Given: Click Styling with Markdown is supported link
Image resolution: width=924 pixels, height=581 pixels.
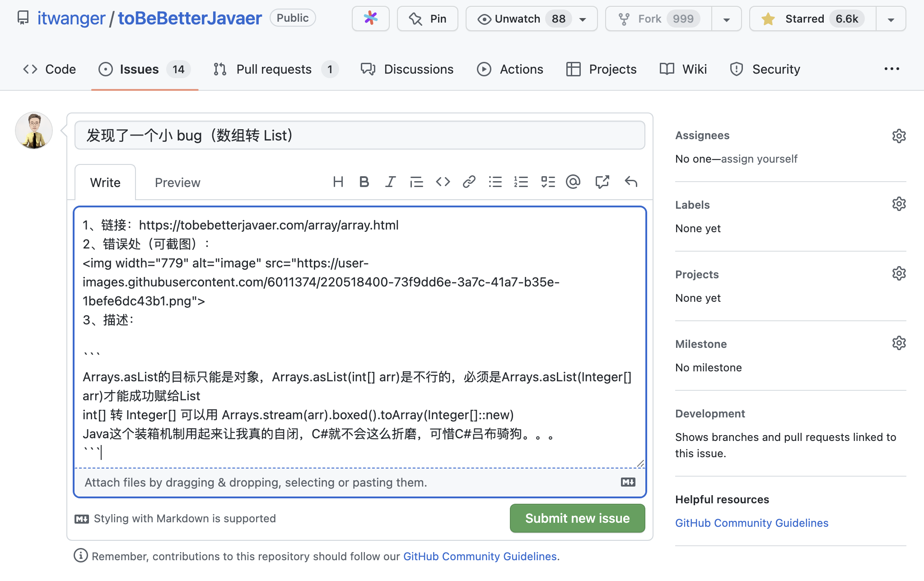Looking at the screenshot, I should pos(175,518).
